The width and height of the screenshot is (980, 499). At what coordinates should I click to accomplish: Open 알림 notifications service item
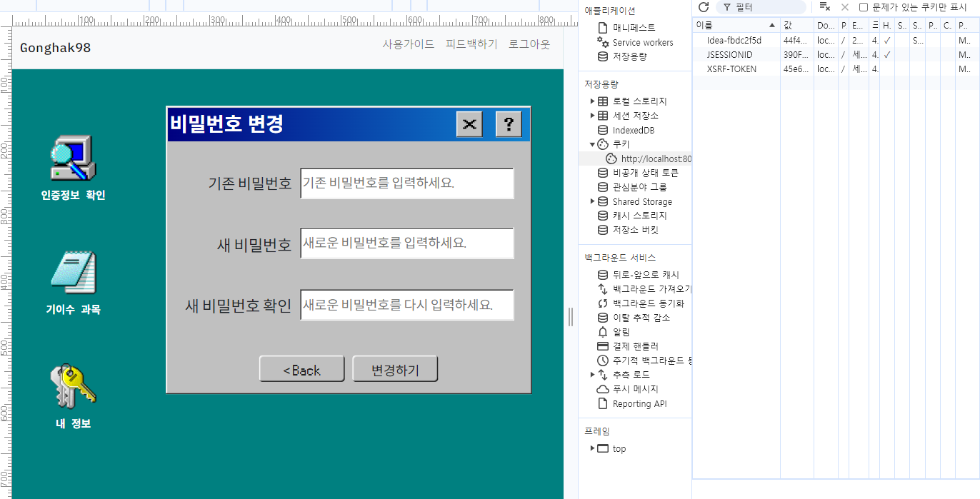(x=614, y=332)
